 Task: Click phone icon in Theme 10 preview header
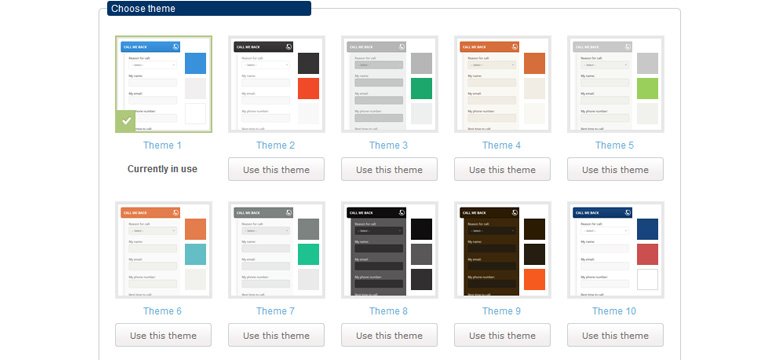(x=628, y=212)
